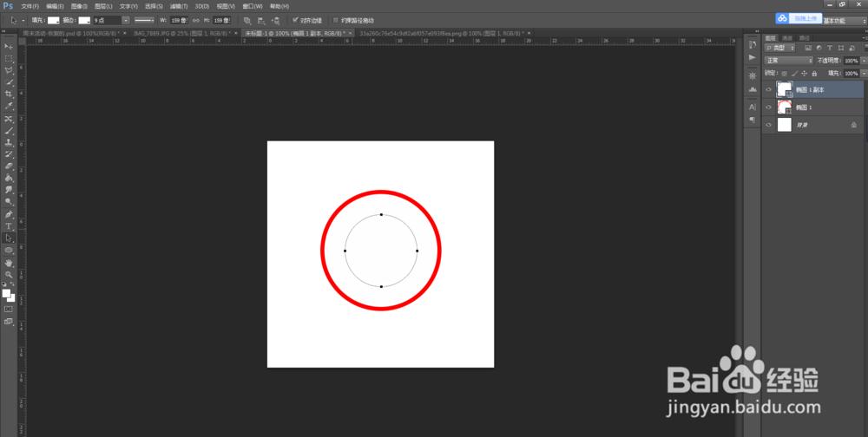The image size is (868, 437).
Task: Lock image pixels with brush icon
Action: pyautogui.click(x=794, y=73)
